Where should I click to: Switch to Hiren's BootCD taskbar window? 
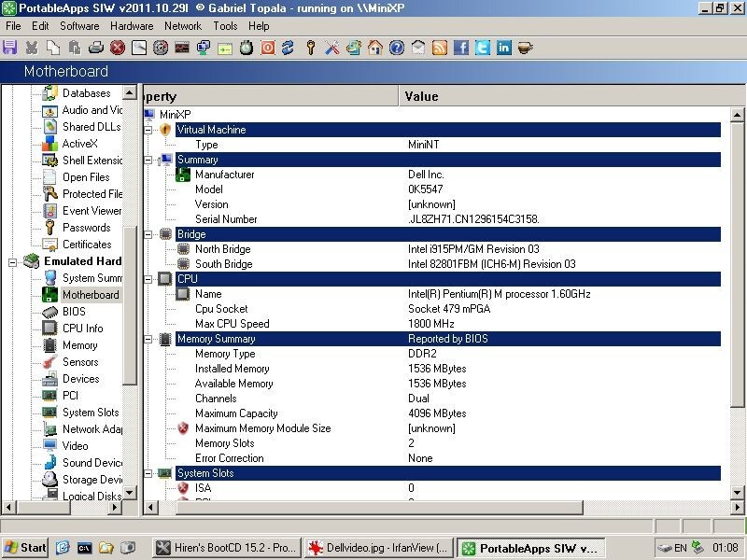pos(227,548)
